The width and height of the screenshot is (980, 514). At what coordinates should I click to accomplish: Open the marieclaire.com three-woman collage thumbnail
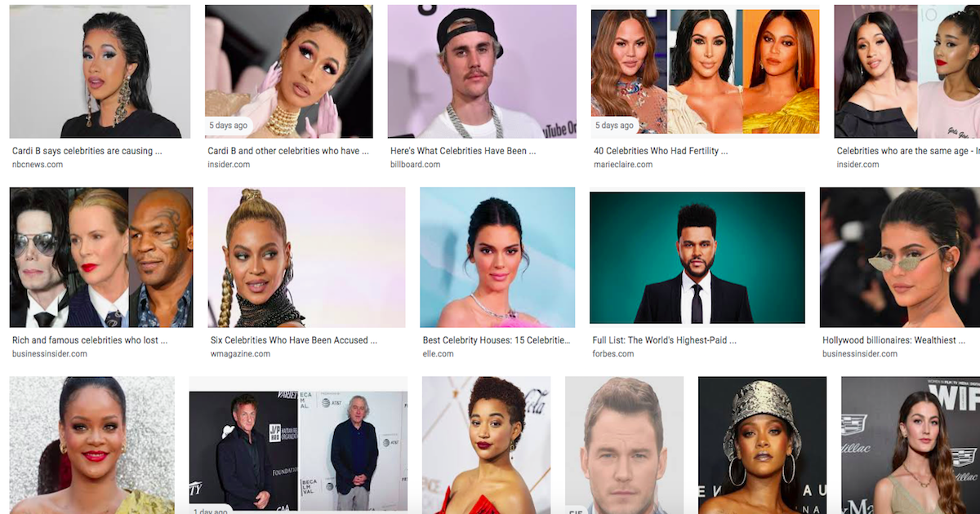pyautogui.click(x=705, y=73)
